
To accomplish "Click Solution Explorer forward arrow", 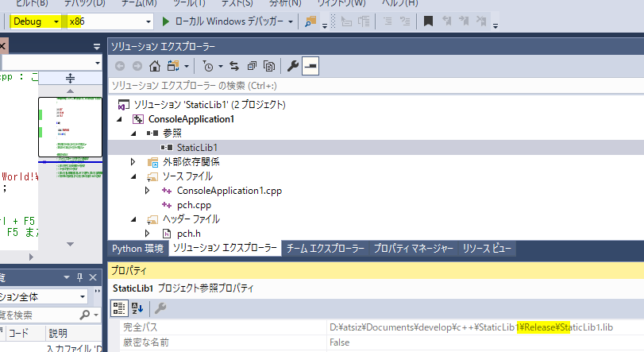I will [137, 66].
